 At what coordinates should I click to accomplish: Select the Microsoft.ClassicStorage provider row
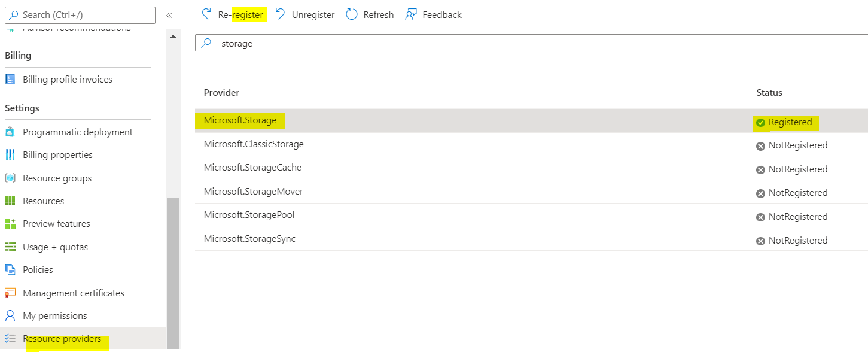coord(531,144)
